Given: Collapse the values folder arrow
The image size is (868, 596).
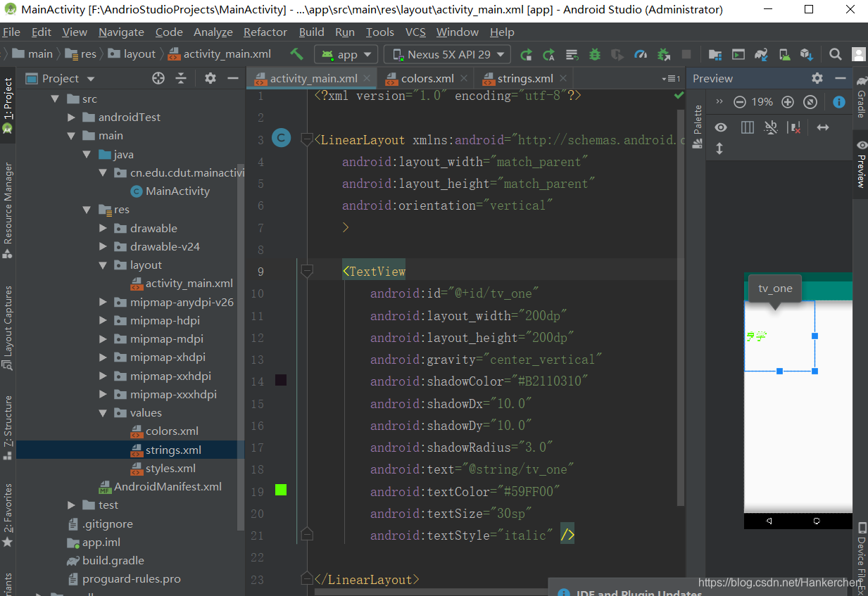Looking at the screenshot, I should coord(103,413).
